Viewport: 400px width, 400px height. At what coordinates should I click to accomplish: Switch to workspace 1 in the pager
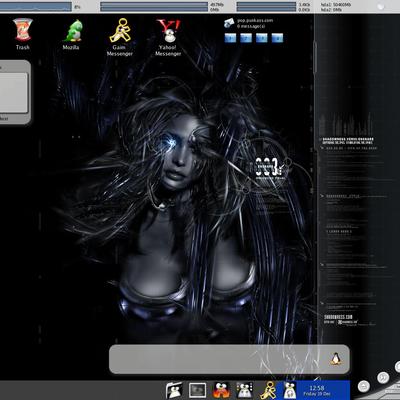coord(230,38)
